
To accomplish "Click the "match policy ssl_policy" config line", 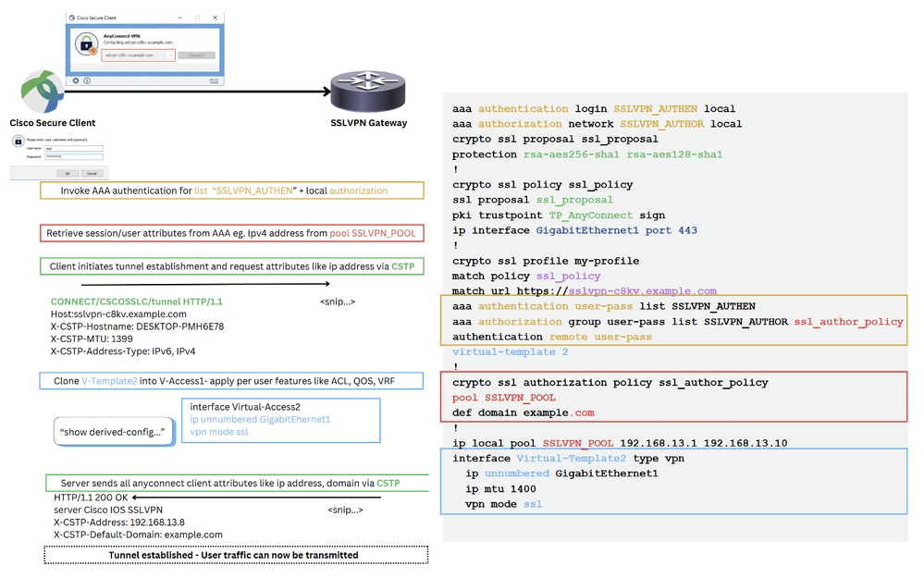I will (526, 277).
